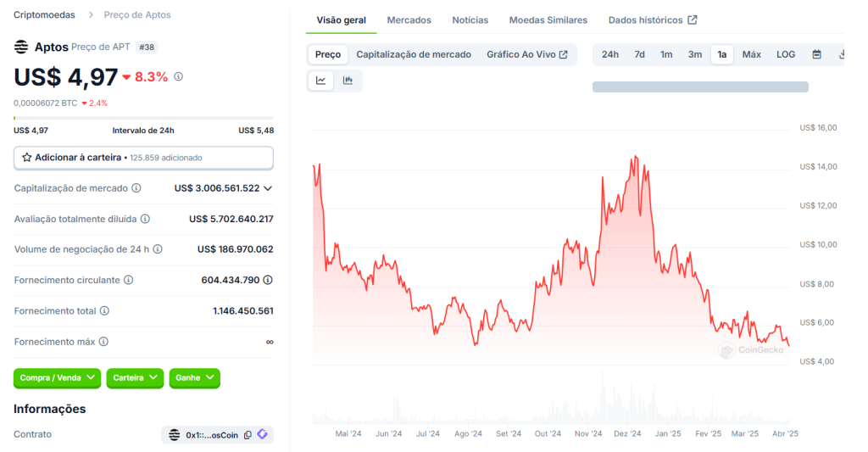
Task: Toggle LOG scale on chart
Action: point(786,54)
